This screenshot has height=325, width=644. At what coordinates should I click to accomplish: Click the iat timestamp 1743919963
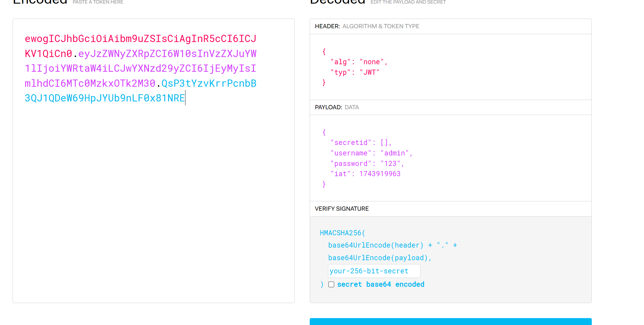pos(380,174)
